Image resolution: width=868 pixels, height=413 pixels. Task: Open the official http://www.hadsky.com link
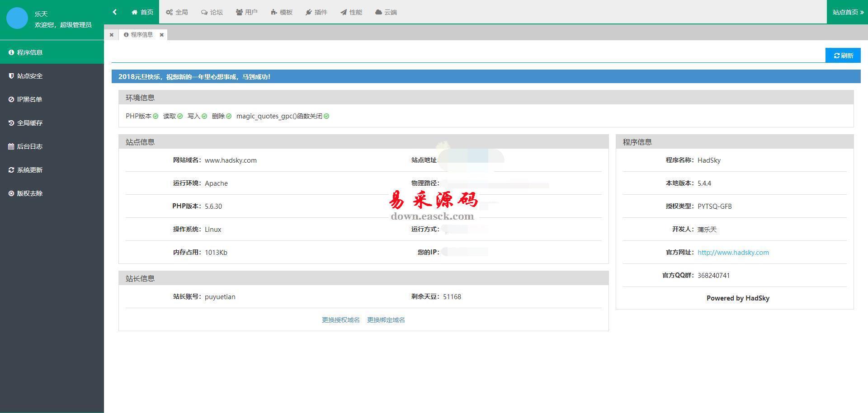click(733, 253)
